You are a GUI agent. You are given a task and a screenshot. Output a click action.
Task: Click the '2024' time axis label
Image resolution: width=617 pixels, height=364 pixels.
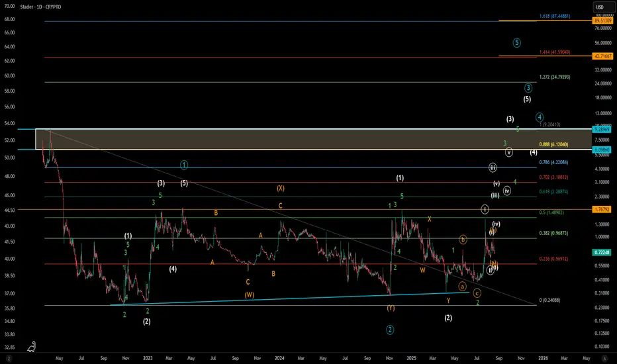(279, 358)
